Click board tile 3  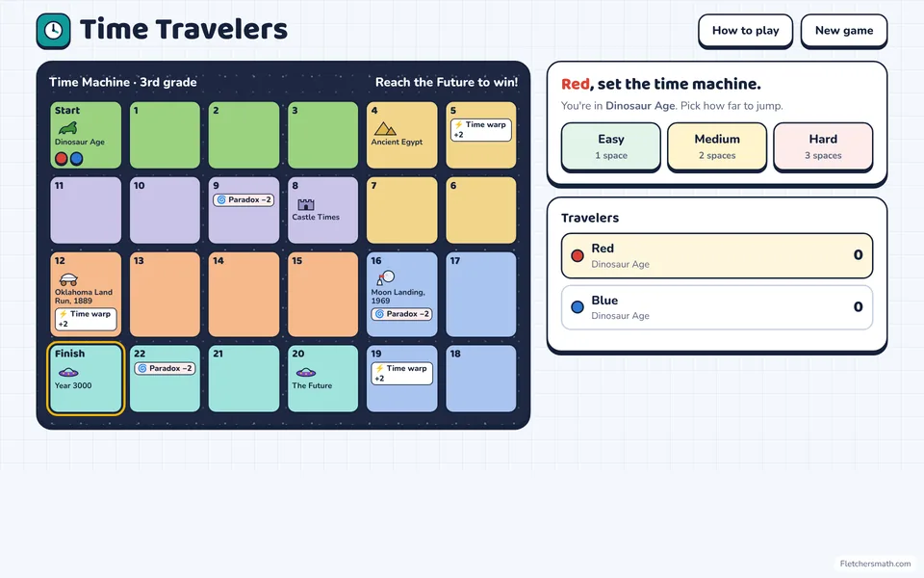[323, 135]
